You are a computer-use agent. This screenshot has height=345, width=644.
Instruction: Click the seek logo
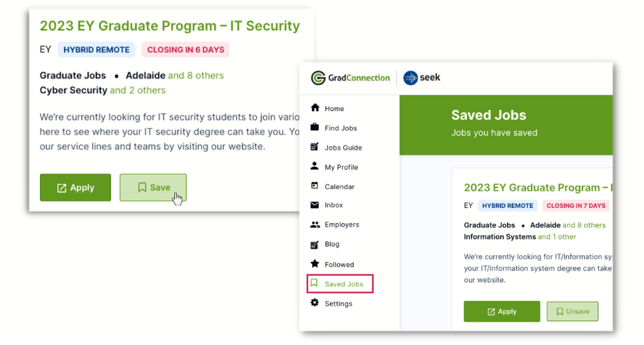click(422, 78)
